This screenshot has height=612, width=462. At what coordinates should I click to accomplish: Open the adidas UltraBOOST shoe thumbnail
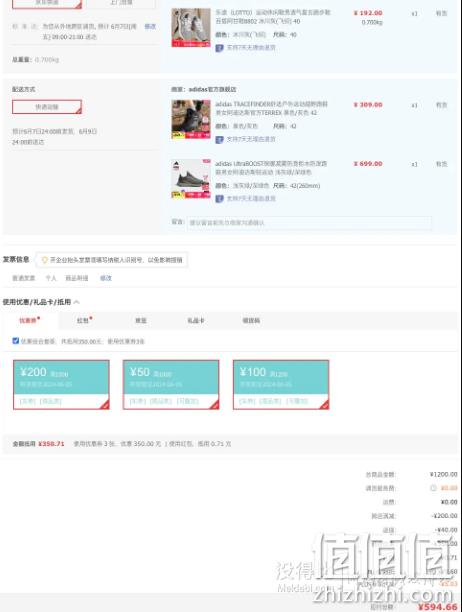pos(191,178)
